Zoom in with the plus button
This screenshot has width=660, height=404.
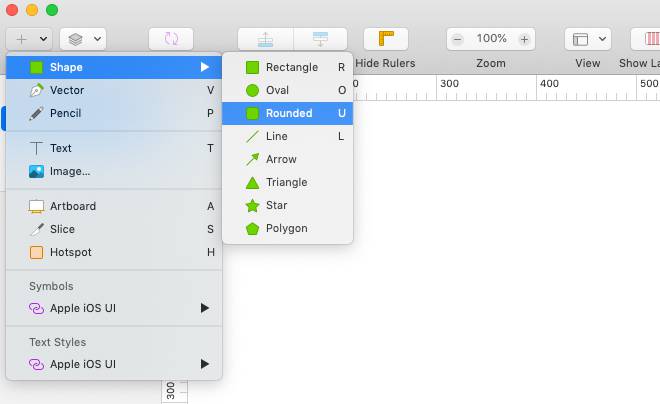pyautogui.click(x=524, y=39)
